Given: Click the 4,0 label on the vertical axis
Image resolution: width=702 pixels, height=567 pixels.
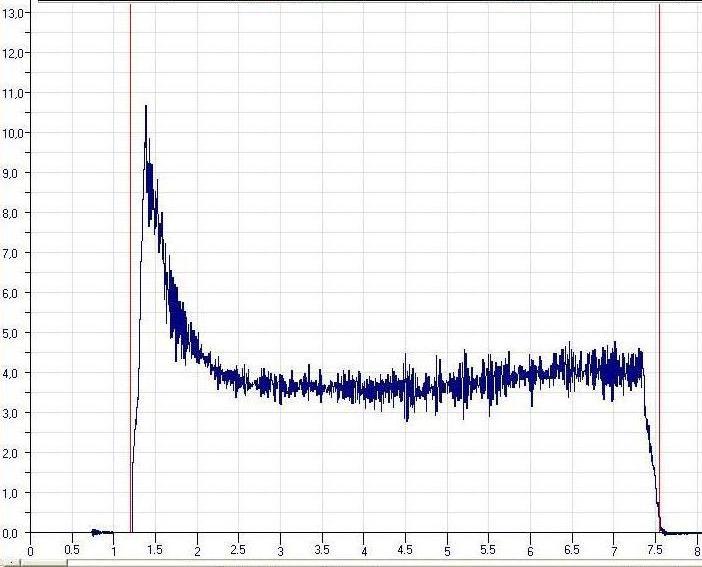Looking at the screenshot, I should 12,373.
